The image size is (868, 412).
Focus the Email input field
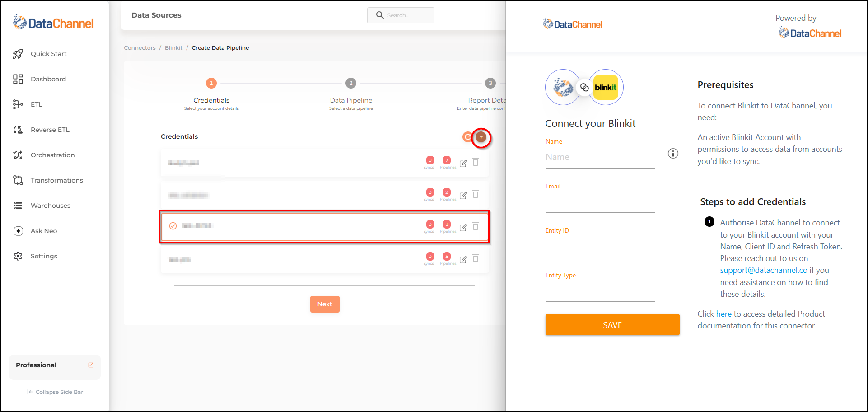click(x=600, y=202)
